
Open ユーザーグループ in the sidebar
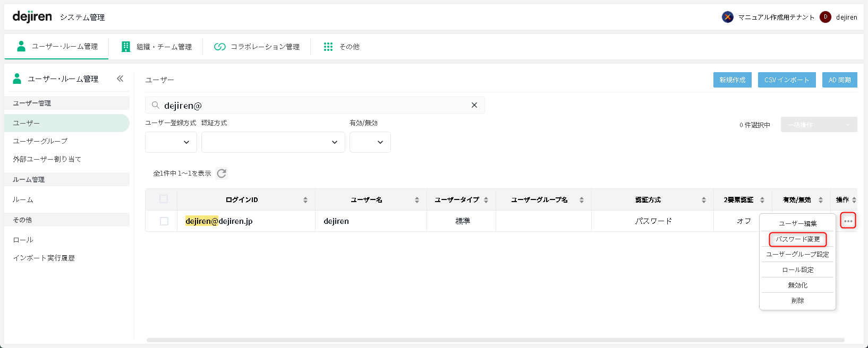[40, 141]
